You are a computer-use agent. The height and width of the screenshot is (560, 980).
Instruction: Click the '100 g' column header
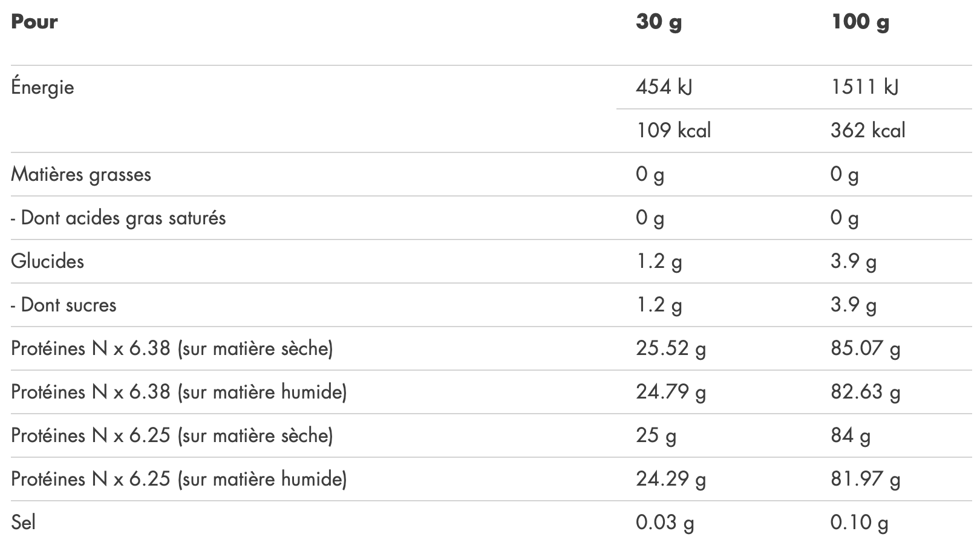pyautogui.click(x=860, y=22)
